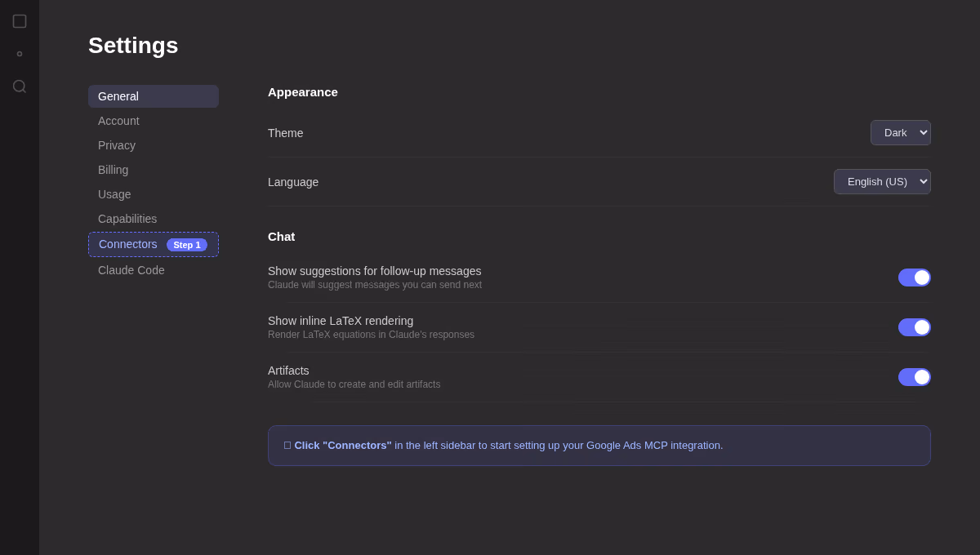The height and width of the screenshot is (555, 980).
Task: Click the small circle icon in left rail
Action: pyautogui.click(x=20, y=54)
